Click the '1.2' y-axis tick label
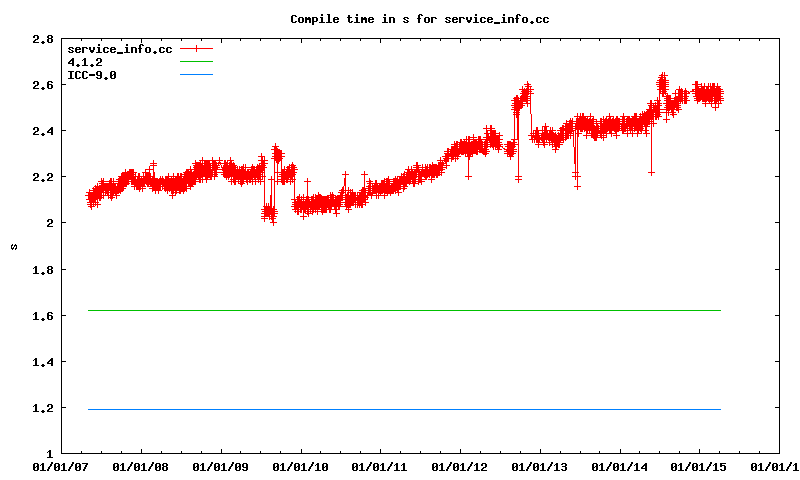This screenshot has height=480, width=800. tap(42, 408)
